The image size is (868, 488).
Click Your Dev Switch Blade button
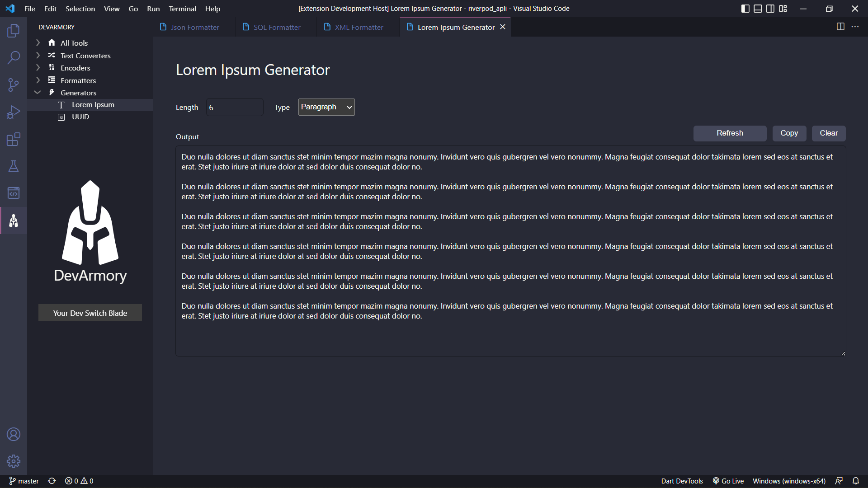point(90,313)
